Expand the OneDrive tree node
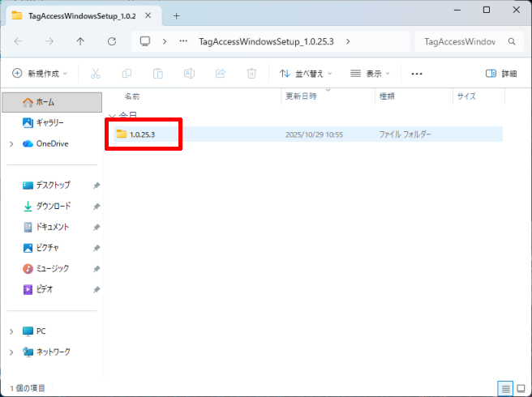Screen dimensions: 532x397 pyautogui.click(x=11, y=143)
